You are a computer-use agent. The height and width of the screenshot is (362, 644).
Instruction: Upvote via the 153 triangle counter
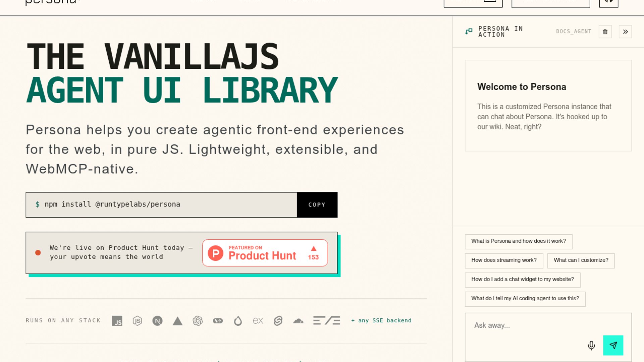coord(313,253)
